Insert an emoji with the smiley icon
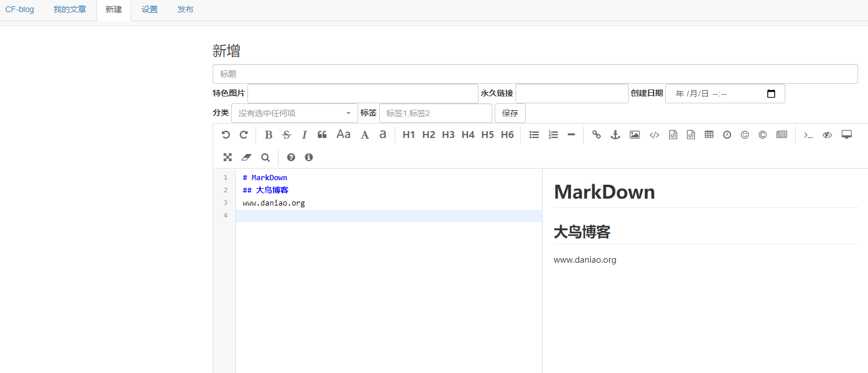The width and height of the screenshot is (868, 373). 745,135
